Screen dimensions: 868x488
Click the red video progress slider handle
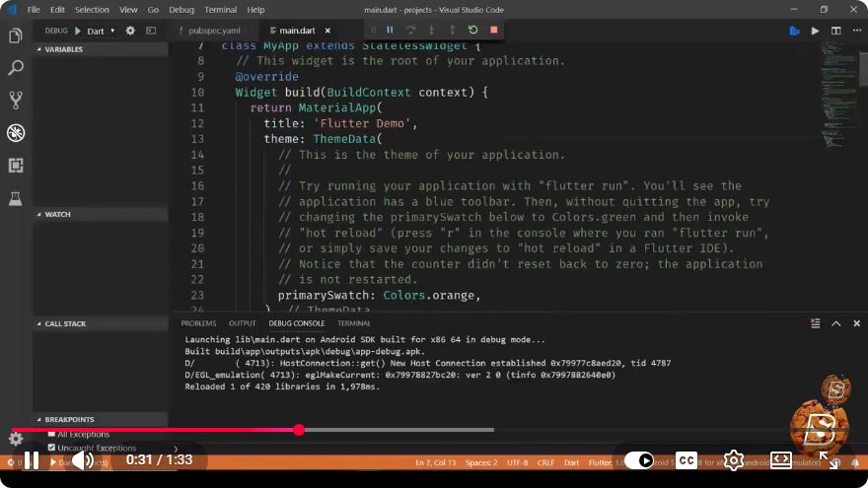click(x=299, y=430)
